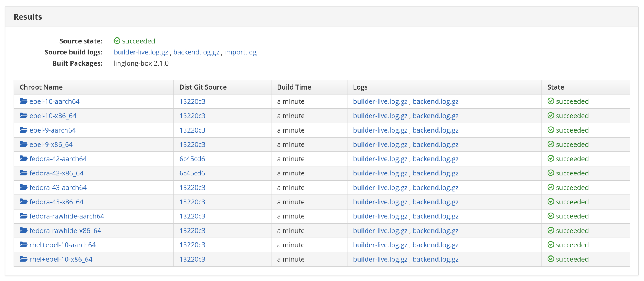
Task: Click the succeeded check icon for rhel+epel-10-x86_64
Action: point(551,259)
